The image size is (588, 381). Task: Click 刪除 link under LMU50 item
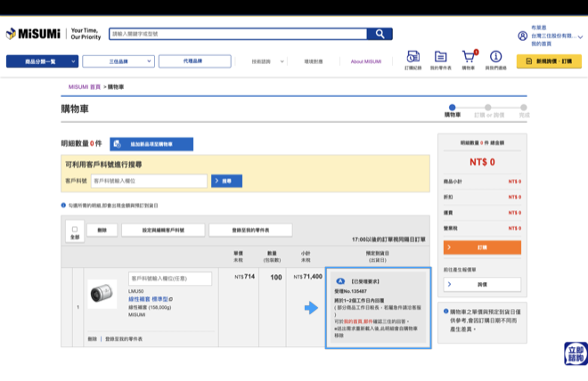93,338
